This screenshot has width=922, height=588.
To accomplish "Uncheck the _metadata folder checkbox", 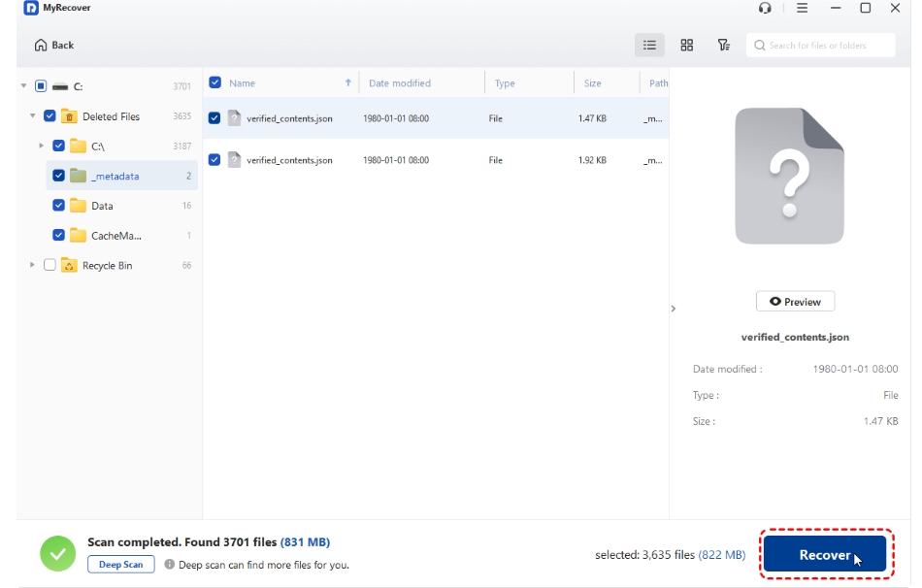I will (x=58, y=176).
